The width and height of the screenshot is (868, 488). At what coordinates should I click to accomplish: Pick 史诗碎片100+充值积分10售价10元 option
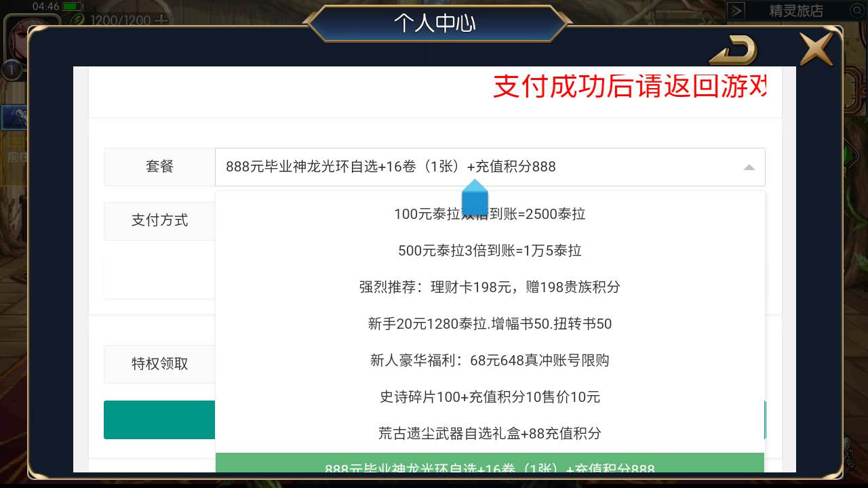[x=490, y=397]
